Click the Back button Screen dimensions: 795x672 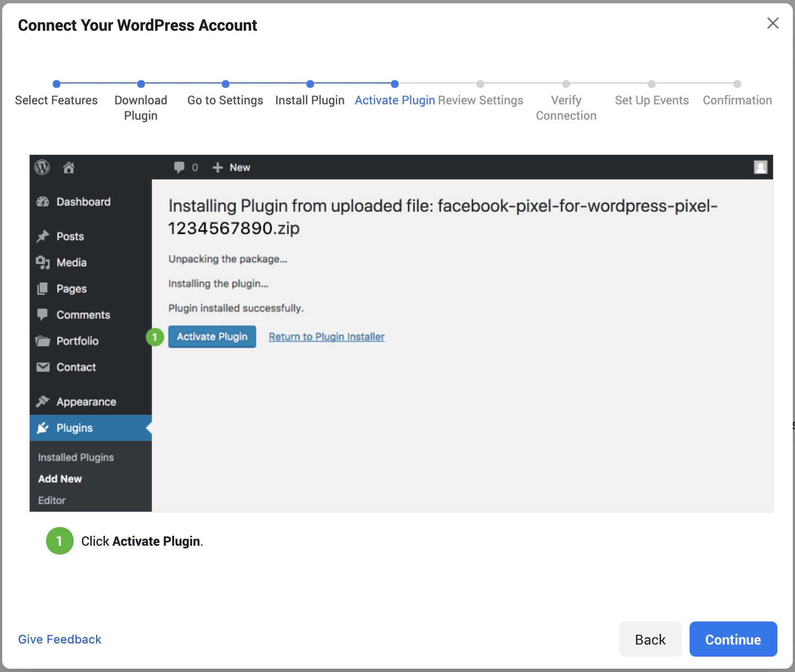[x=650, y=639]
